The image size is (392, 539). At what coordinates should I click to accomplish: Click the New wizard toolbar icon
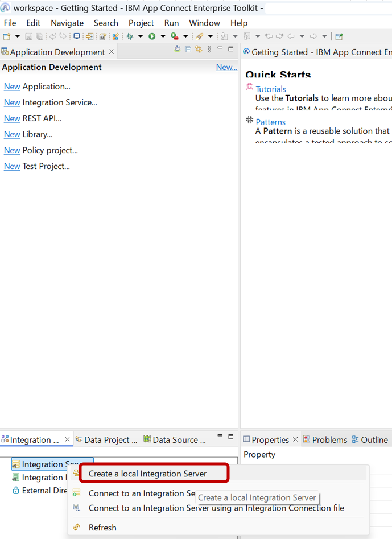[x=6, y=36]
